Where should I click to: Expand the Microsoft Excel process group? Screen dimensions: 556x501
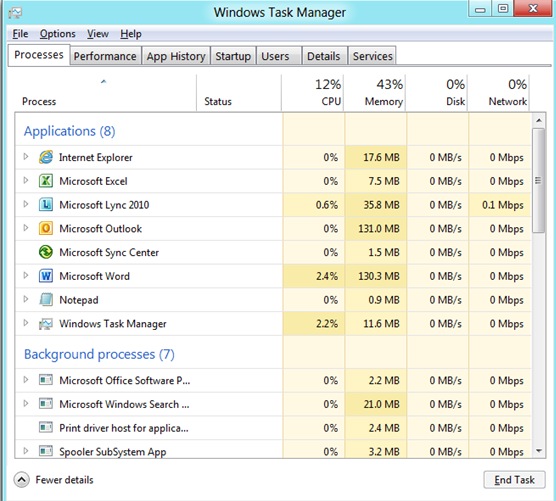26,180
